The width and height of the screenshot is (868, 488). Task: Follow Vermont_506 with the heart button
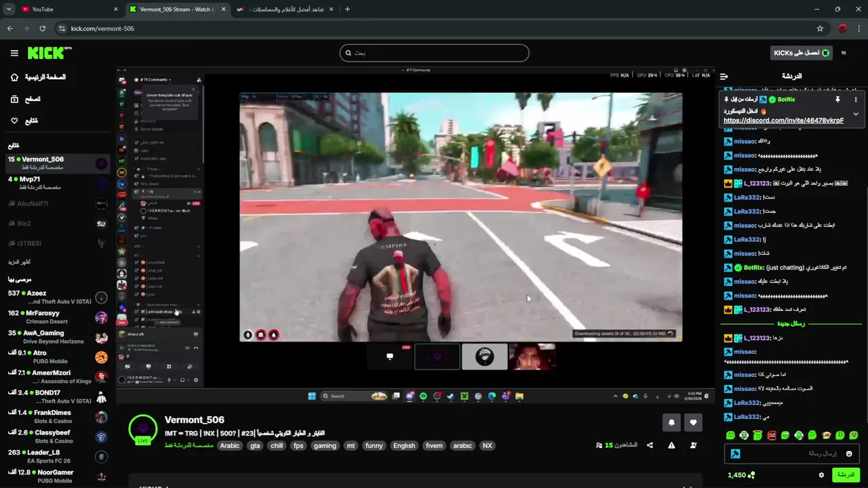click(693, 422)
